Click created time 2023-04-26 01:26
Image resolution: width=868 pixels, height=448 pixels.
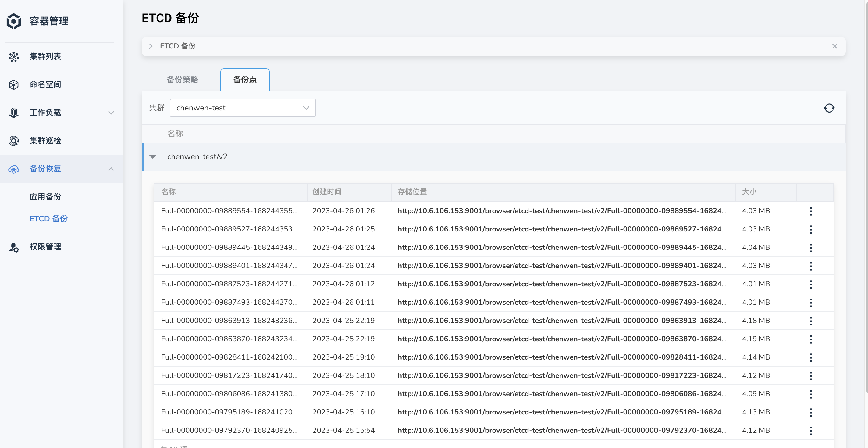click(343, 211)
